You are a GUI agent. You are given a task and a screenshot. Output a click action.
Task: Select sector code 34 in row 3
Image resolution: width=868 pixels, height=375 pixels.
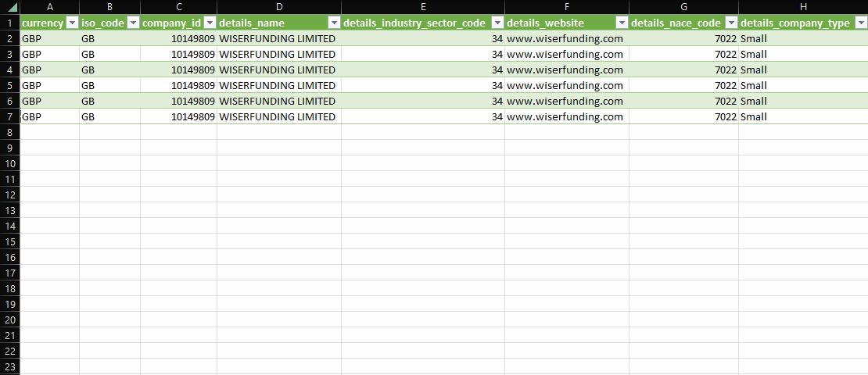(423, 54)
